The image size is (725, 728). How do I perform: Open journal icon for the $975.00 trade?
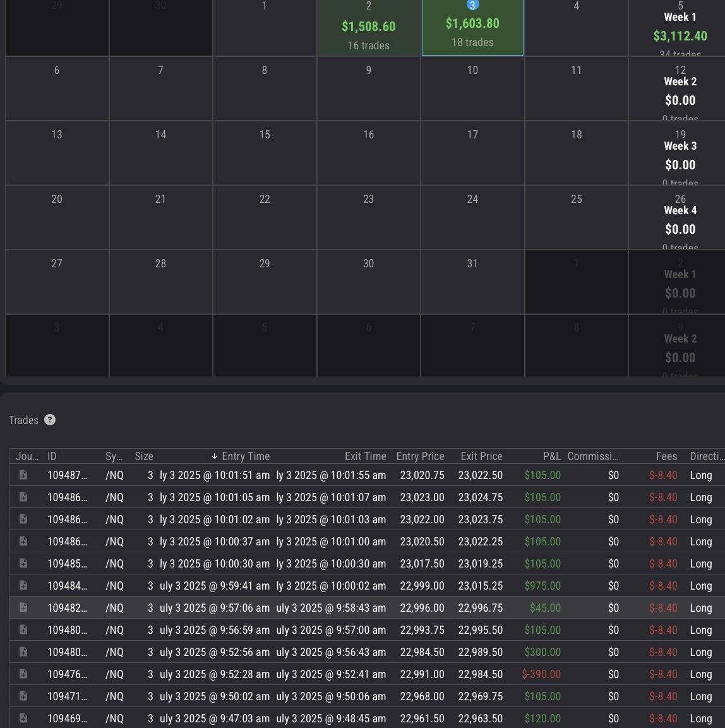pyautogui.click(x=23, y=585)
